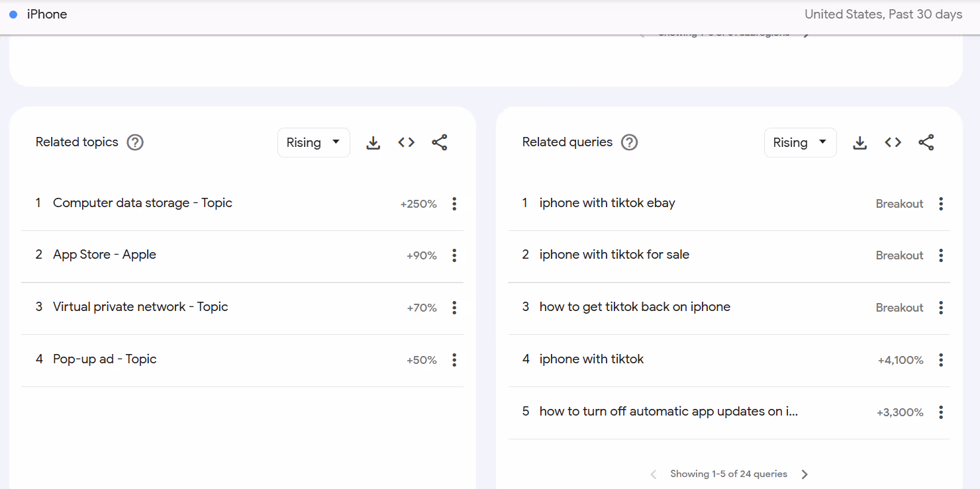
Task: Open query iphone with tiktok for sale
Action: [614, 255]
